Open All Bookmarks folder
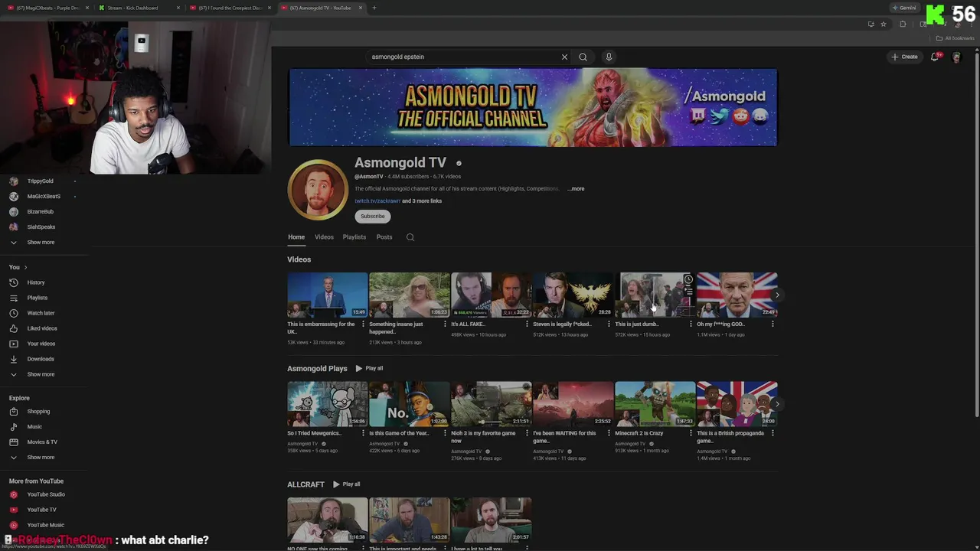Image resolution: width=980 pixels, height=551 pixels. point(954,38)
